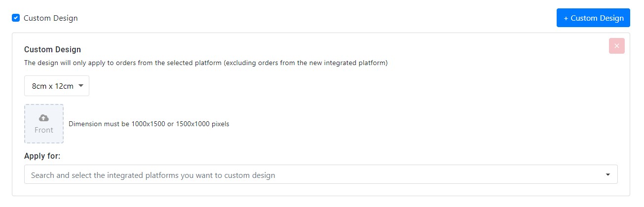Click the '8cm x 12cm' text in selector
This screenshot has width=644, height=207.
click(53, 86)
